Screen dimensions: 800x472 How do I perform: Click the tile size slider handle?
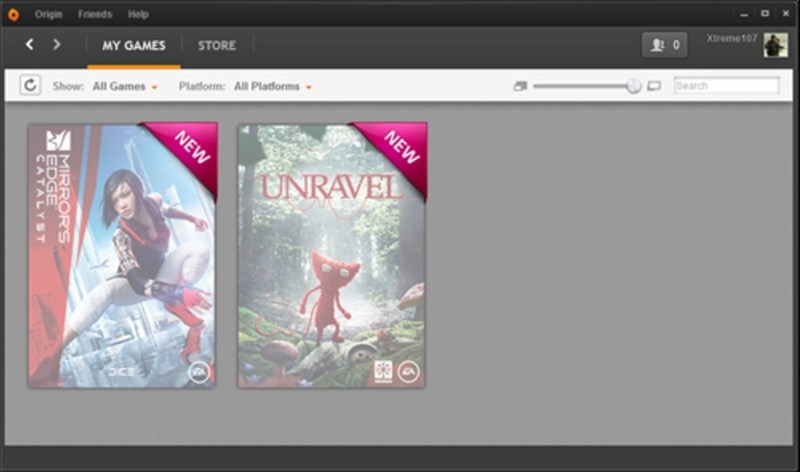click(x=634, y=86)
